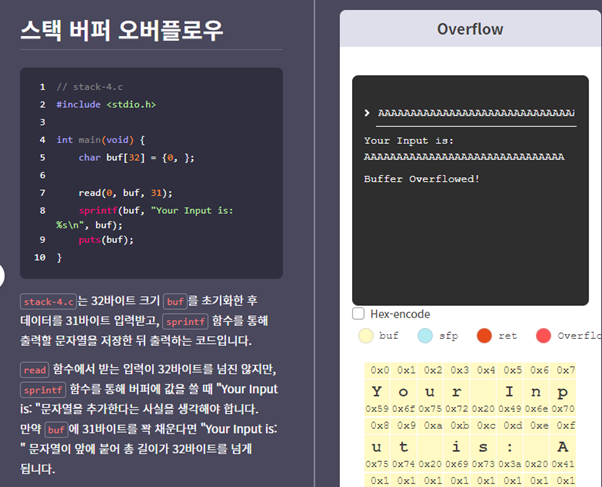The image size is (602, 487).
Task: Click the terminal prompt arrow icon
Action: [x=368, y=113]
